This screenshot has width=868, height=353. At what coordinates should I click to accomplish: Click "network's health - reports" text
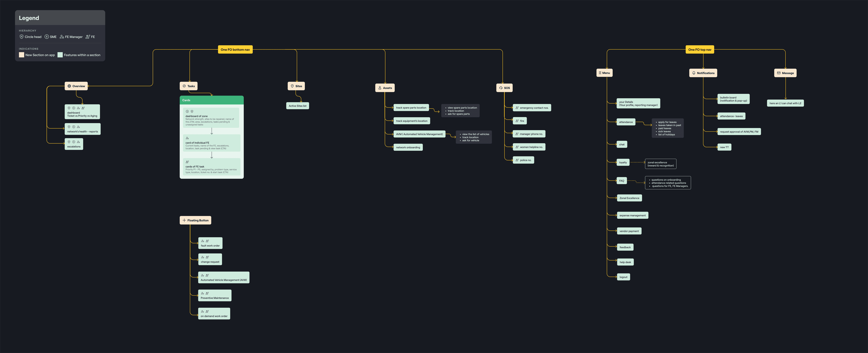[83, 131]
